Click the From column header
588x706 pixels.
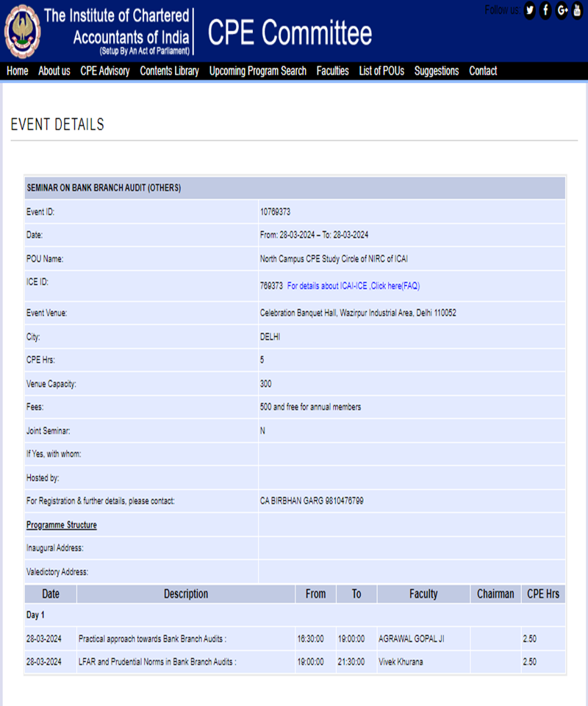tap(316, 594)
